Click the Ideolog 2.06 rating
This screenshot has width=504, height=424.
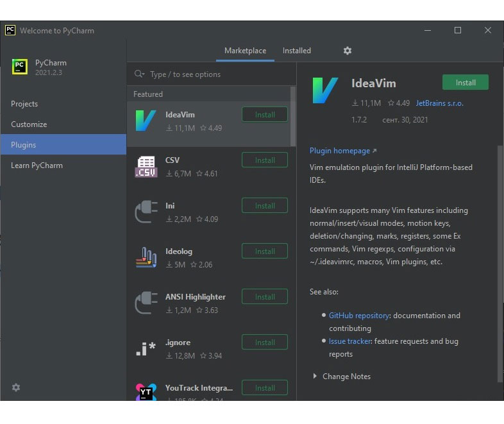[x=201, y=264]
